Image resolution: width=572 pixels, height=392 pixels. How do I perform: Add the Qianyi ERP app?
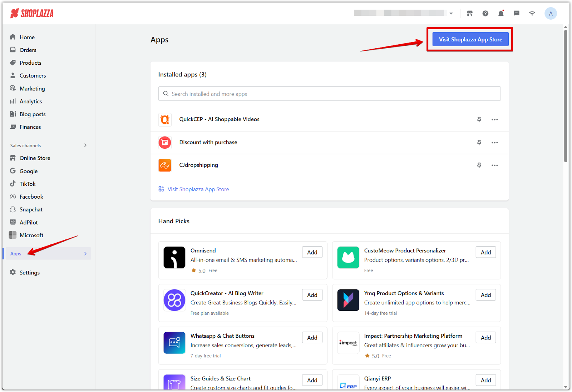(486, 380)
